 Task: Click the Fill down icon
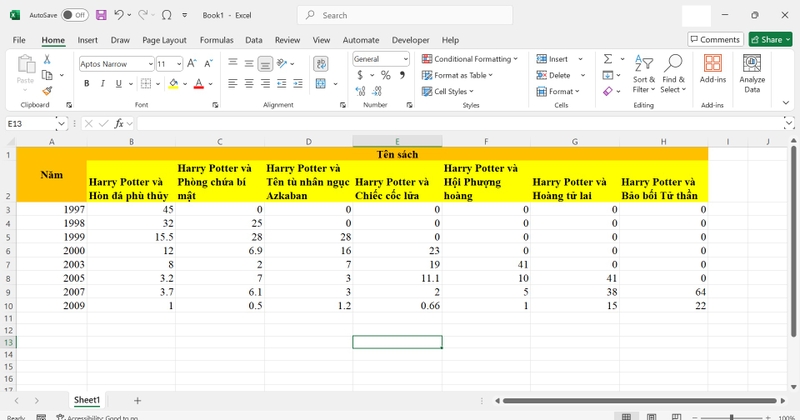coord(608,76)
